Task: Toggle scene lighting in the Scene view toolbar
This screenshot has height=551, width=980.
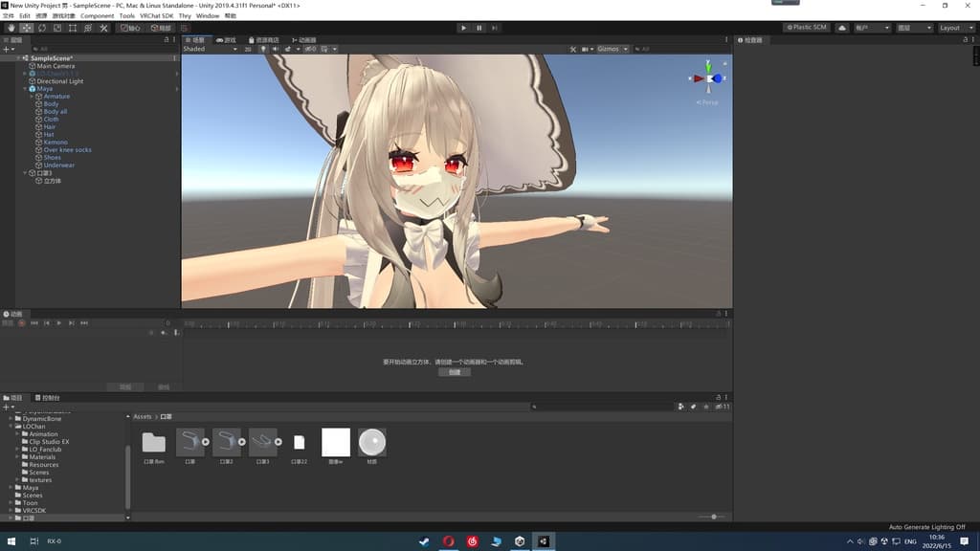Action: click(x=263, y=49)
